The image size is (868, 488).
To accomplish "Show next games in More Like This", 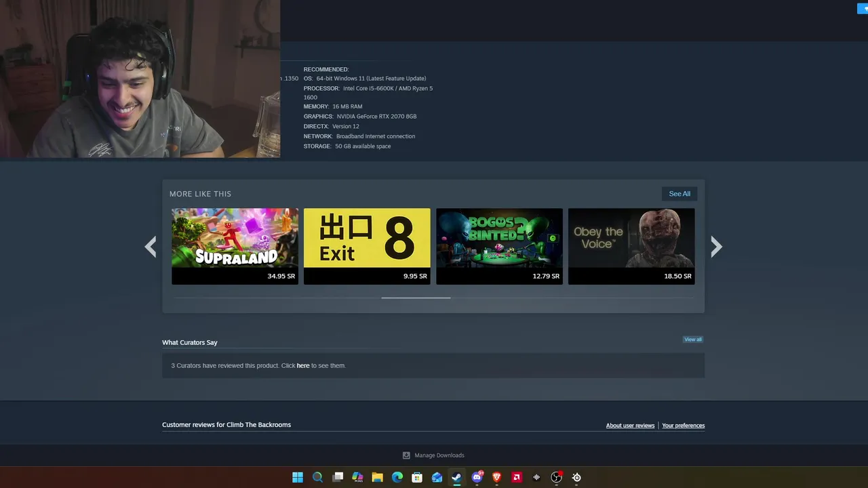I will coord(716,246).
